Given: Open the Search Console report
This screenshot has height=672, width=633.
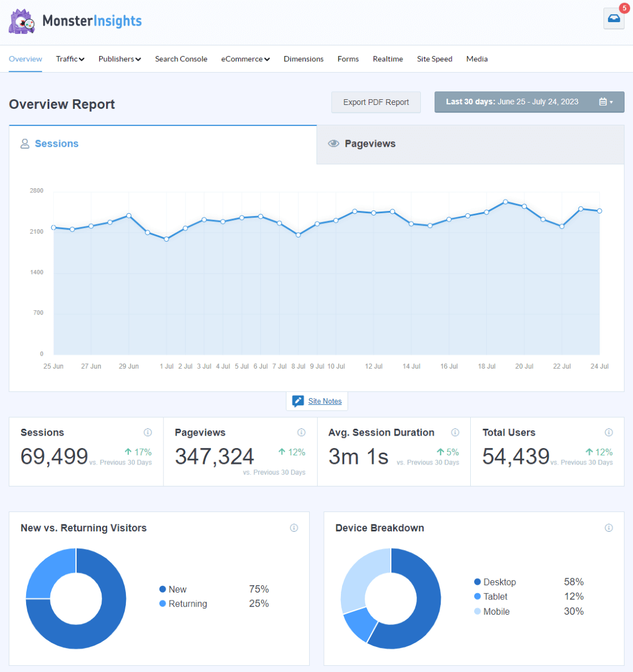Looking at the screenshot, I should (x=181, y=58).
